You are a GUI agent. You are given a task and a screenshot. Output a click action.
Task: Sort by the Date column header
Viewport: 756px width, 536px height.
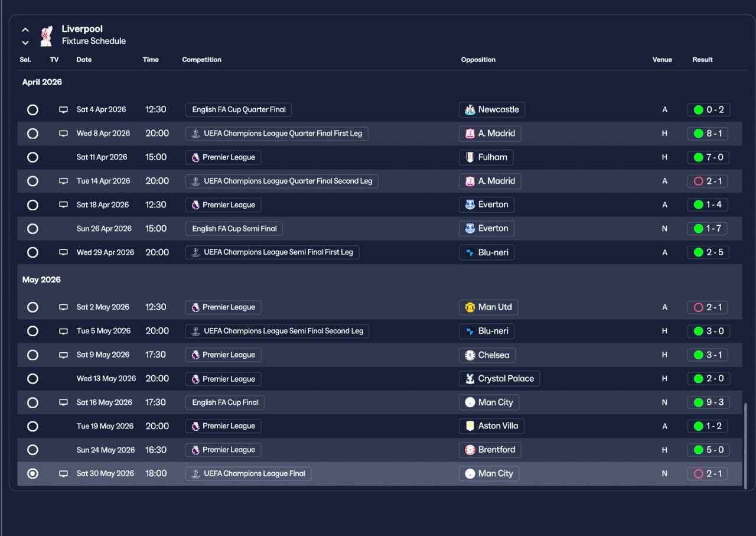pos(84,60)
